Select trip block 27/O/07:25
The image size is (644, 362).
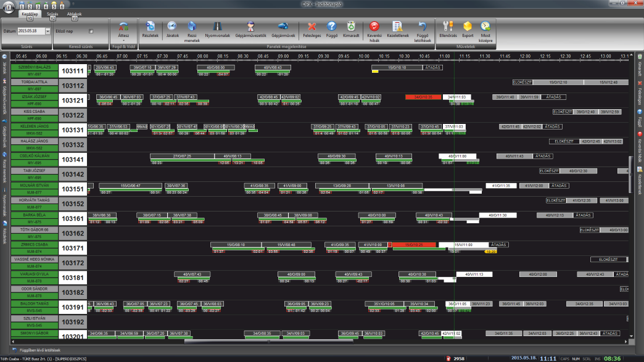click(x=182, y=157)
